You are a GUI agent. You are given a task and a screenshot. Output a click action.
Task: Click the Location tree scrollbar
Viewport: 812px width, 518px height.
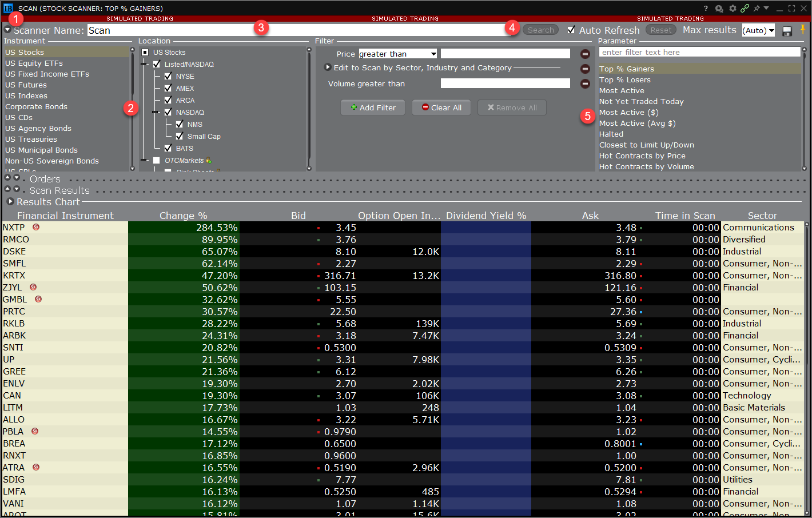[x=309, y=109]
